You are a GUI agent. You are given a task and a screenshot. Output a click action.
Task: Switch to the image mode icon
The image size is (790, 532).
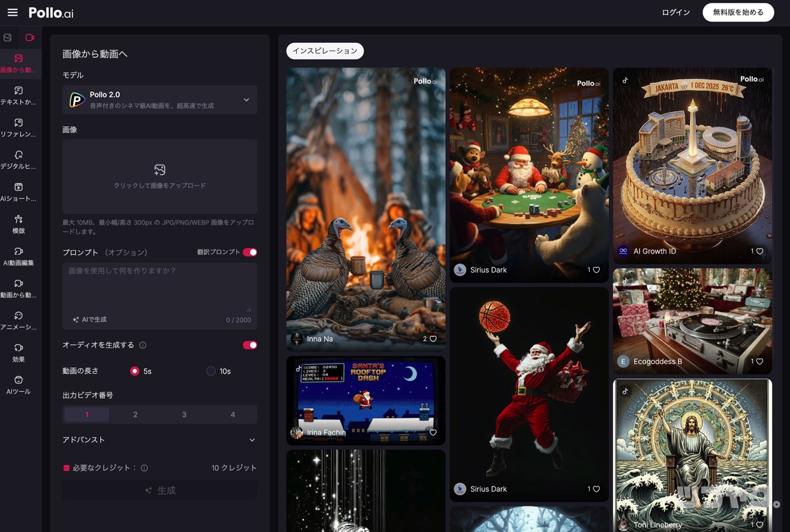[x=8, y=38]
